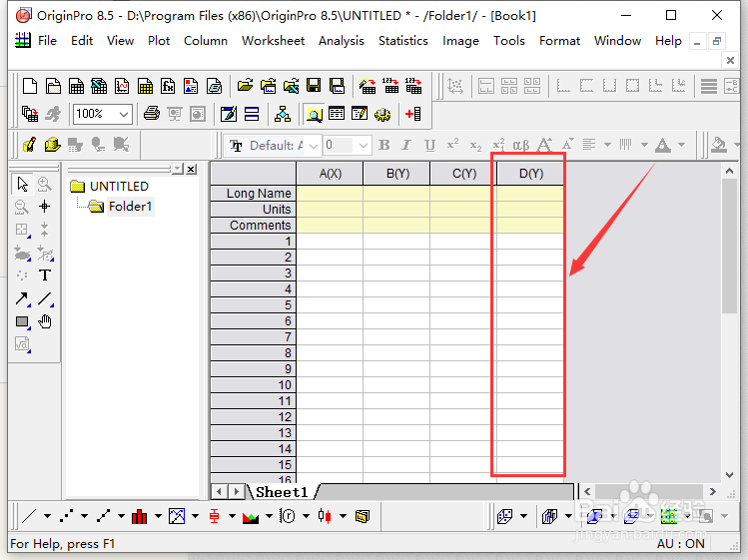The width and height of the screenshot is (748, 560).
Task: Click the New Workbook icon
Action: pyautogui.click(x=76, y=86)
